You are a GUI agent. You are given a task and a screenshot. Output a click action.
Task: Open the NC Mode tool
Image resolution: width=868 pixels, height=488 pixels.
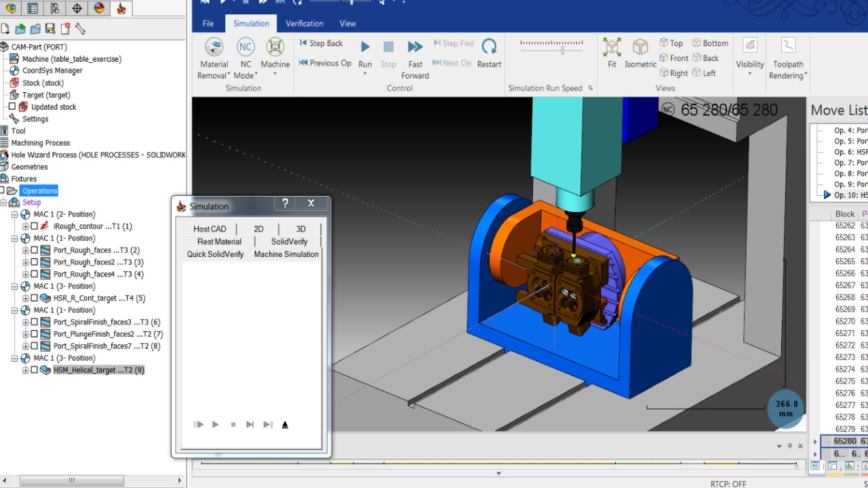(245, 47)
